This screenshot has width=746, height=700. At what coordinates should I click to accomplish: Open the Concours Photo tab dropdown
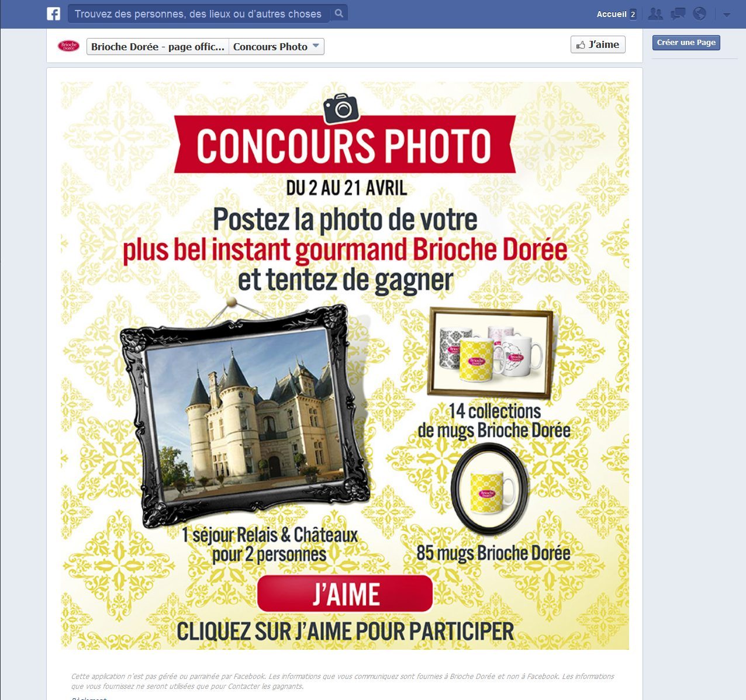click(276, 47)
